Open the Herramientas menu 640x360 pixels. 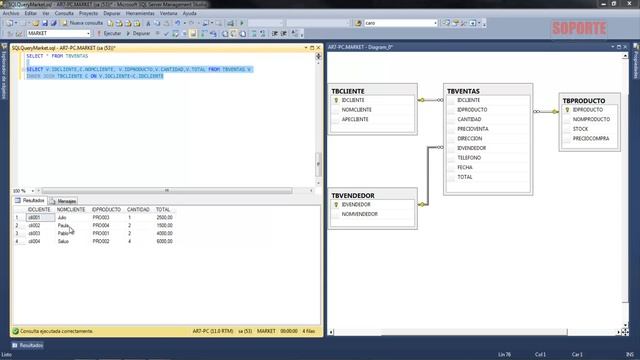tap(140, 13)
